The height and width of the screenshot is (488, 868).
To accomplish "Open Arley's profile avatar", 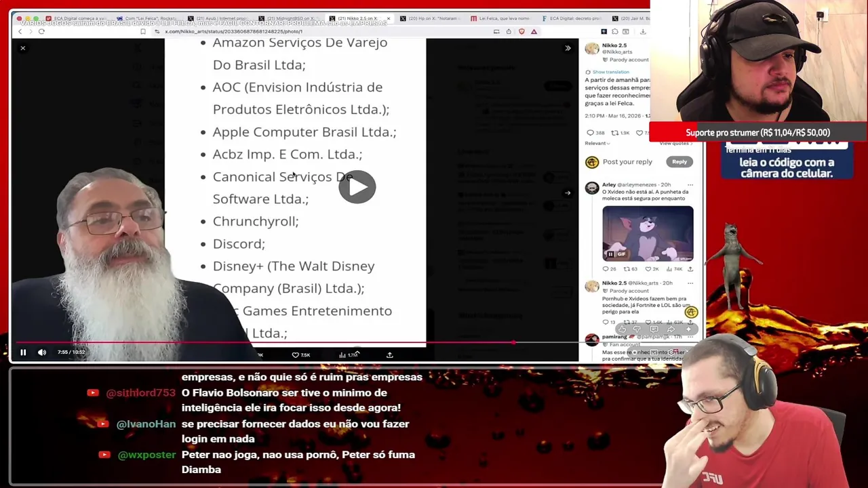I will (x=592, y=188).
